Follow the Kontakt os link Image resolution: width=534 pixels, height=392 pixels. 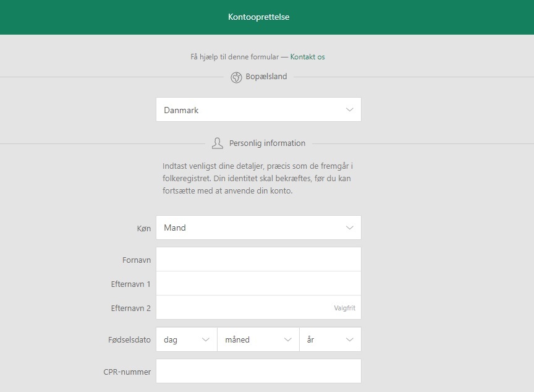click(308, 56)
